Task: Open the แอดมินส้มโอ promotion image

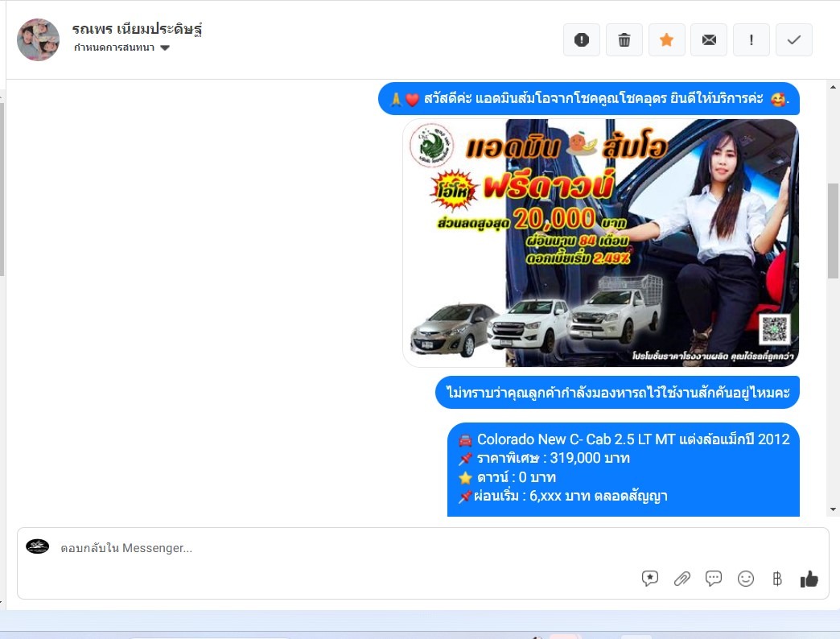Action: (x=600, y=242)
